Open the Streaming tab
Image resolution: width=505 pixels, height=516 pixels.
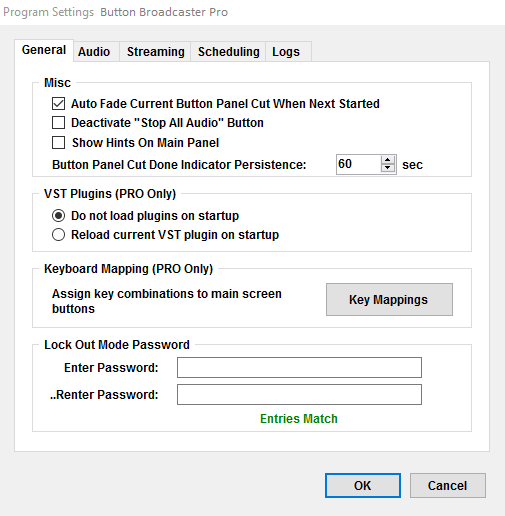[155, 52]
